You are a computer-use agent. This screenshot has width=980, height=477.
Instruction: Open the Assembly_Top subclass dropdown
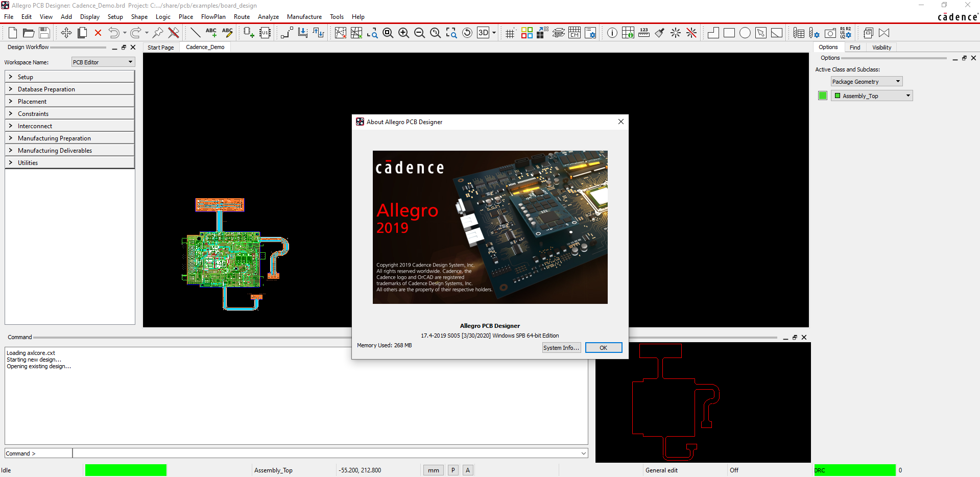(872, 96)
